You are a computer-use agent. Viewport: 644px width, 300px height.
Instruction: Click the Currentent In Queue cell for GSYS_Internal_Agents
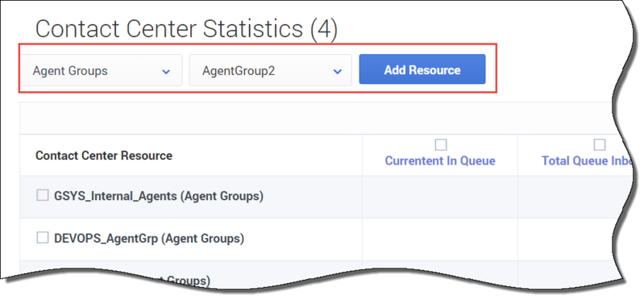[x=440, y=197]
